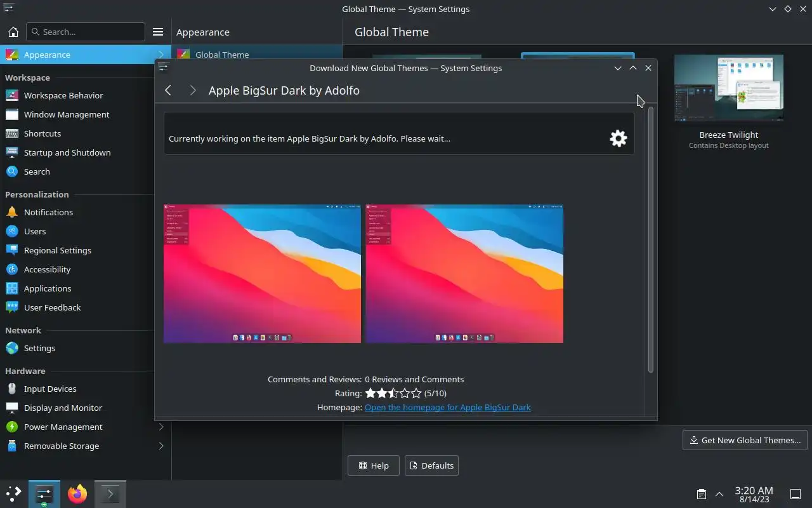Click the download dialog vertical scrollbar
The height and width of the screenshot is (508, 812).
(x=650, y=240)
